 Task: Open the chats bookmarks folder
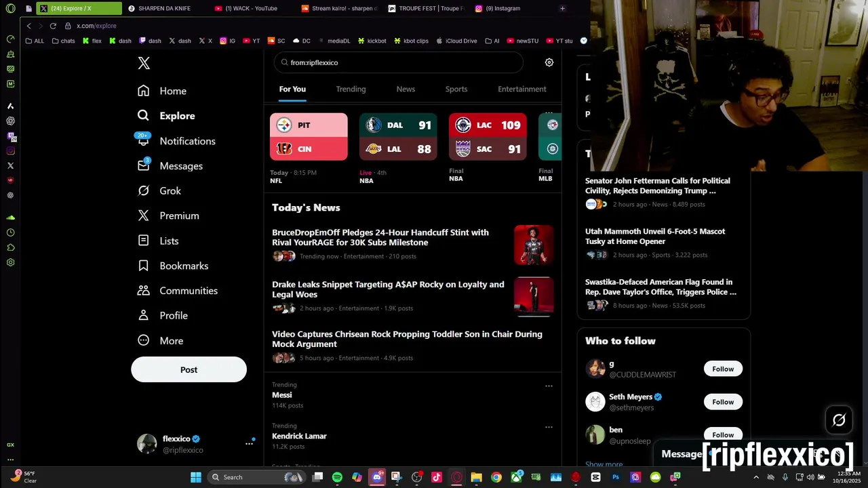pos(64,41)
